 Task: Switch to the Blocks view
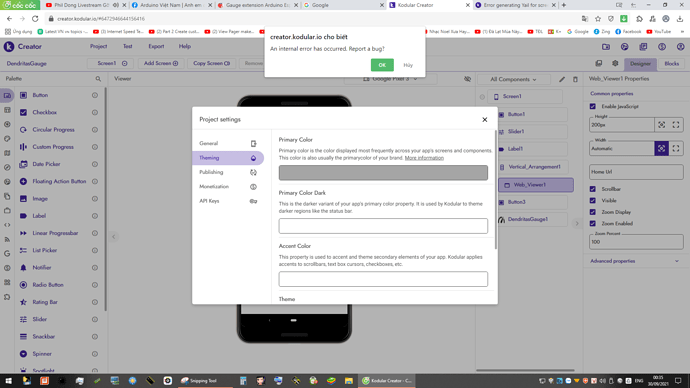672,64
